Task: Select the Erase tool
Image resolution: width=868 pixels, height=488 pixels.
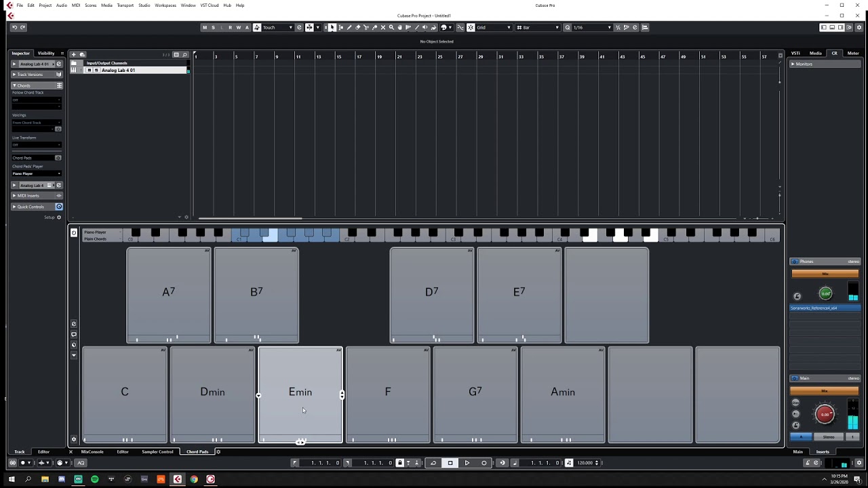Action: [357, 27]
